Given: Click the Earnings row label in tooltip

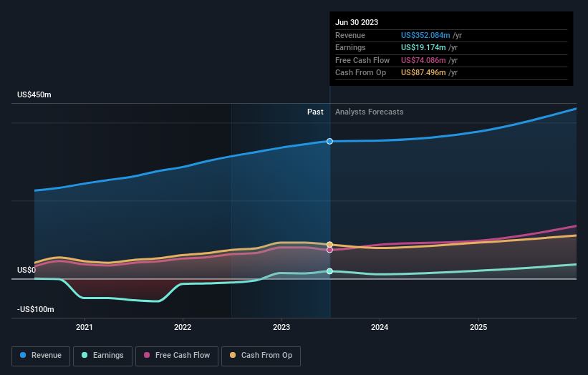Looking at the screenshot, I should click(350, 47).
